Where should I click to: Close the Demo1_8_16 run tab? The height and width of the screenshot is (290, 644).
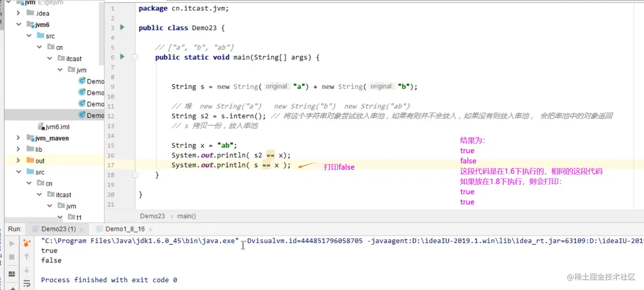pyautogui.click(x=150, y=229)
